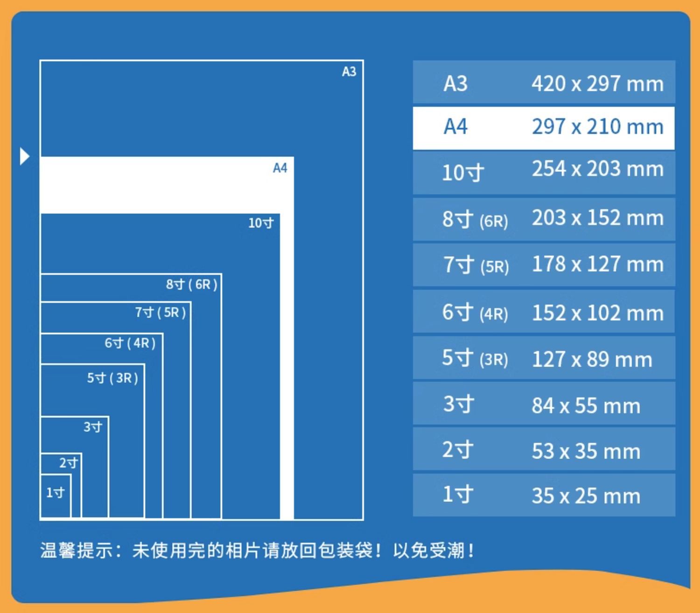The image size is (700, 613).
Task: Click the A3 label inside the size diagram
Action: tap(349, 71)
